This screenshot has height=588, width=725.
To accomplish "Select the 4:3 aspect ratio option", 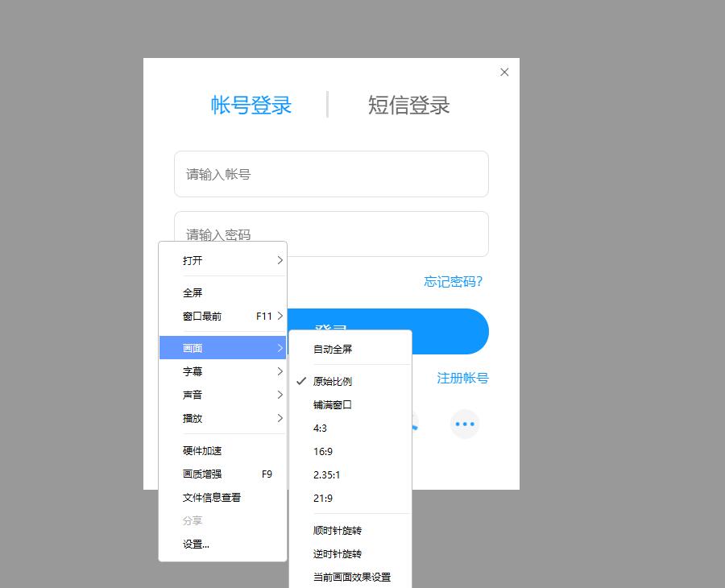I will (320, 429).
